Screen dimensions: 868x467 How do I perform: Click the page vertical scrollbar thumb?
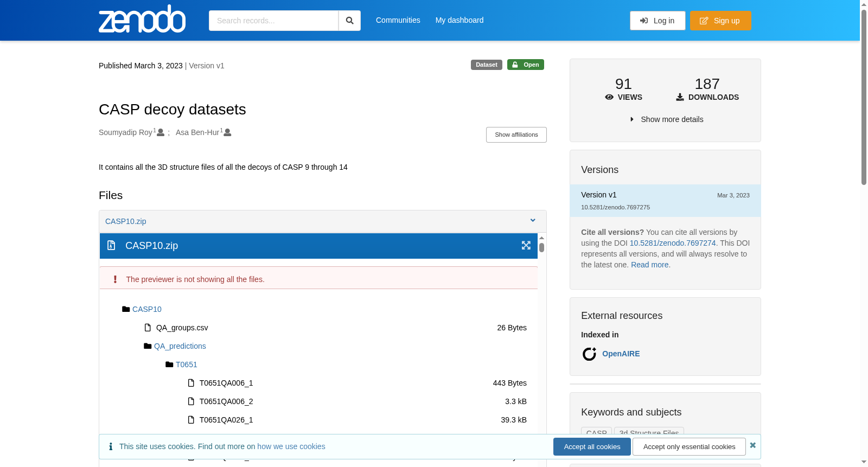[x=864, y=97]
